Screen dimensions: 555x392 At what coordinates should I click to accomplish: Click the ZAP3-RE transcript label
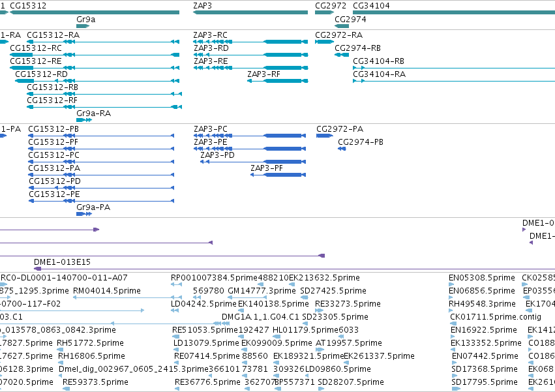point(211,61)
